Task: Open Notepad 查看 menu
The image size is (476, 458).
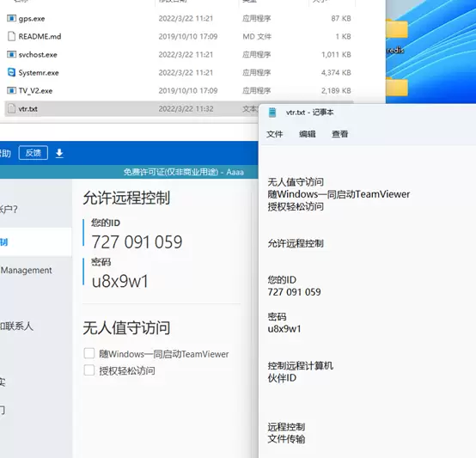Action: click(339, 134)
